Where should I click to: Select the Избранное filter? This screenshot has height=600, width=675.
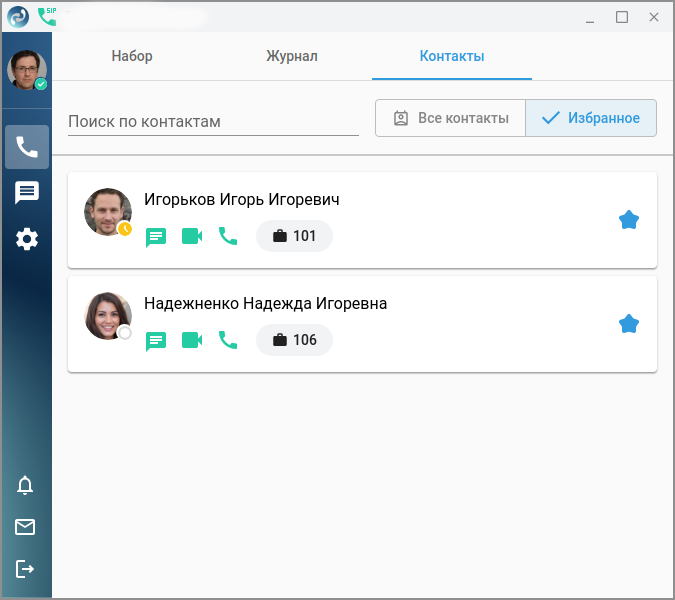pos(591,118)
